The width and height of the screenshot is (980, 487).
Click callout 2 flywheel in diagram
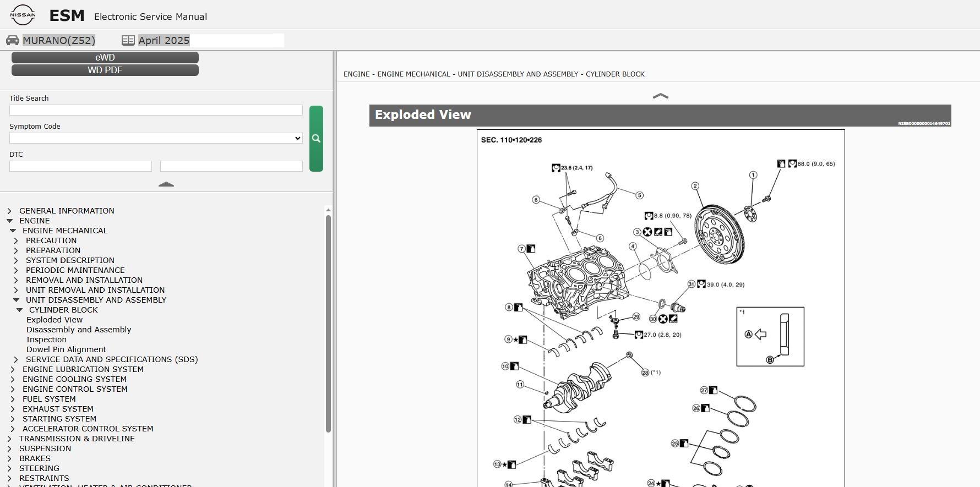[695, 186]
